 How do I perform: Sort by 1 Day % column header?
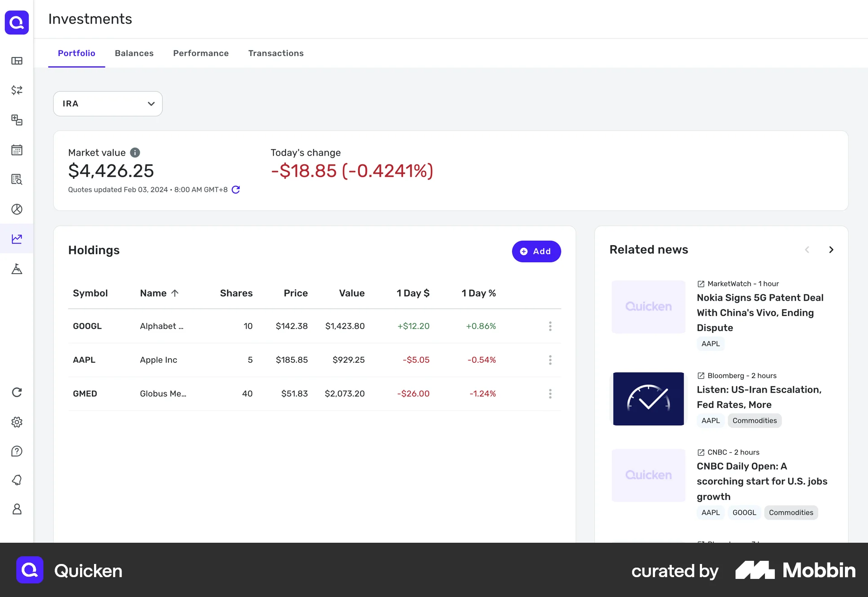pyautogui.click(x=479, y=293)
